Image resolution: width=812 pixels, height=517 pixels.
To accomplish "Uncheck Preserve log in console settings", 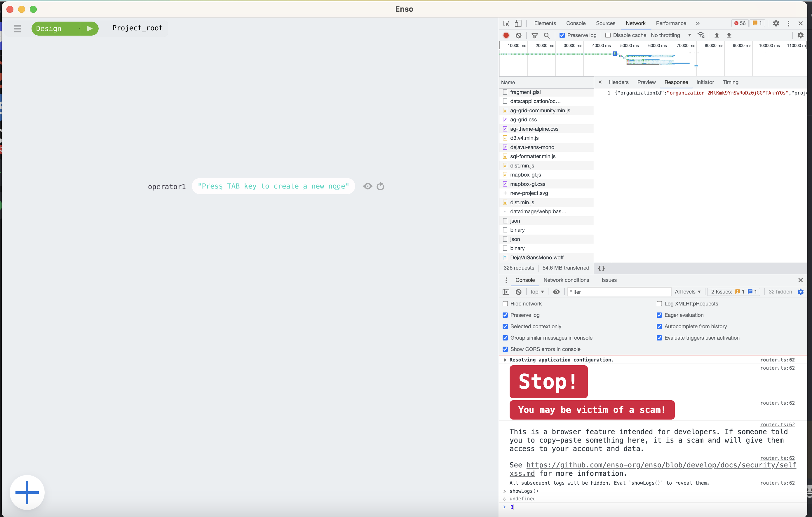I will (505, 315).
